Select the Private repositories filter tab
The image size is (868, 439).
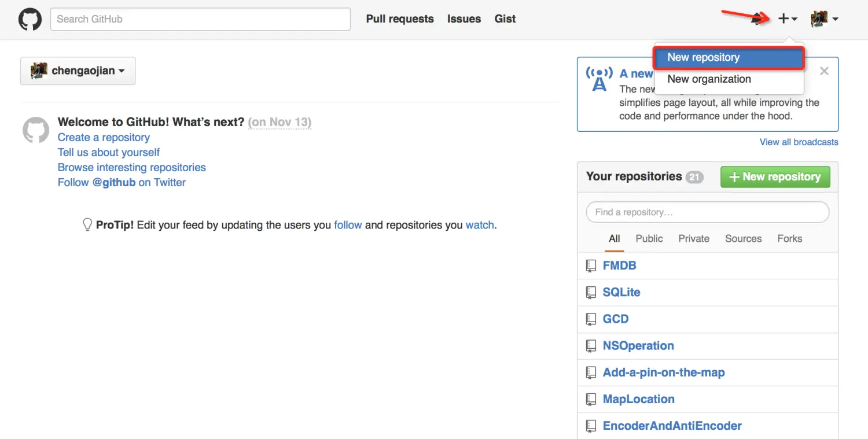(x=694, y=239)
